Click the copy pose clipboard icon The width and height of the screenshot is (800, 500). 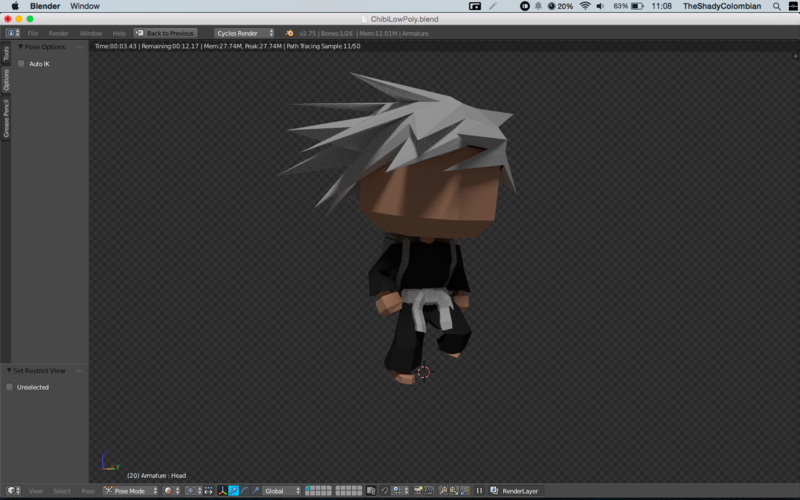pyautogui.click(x=443, y=491)
